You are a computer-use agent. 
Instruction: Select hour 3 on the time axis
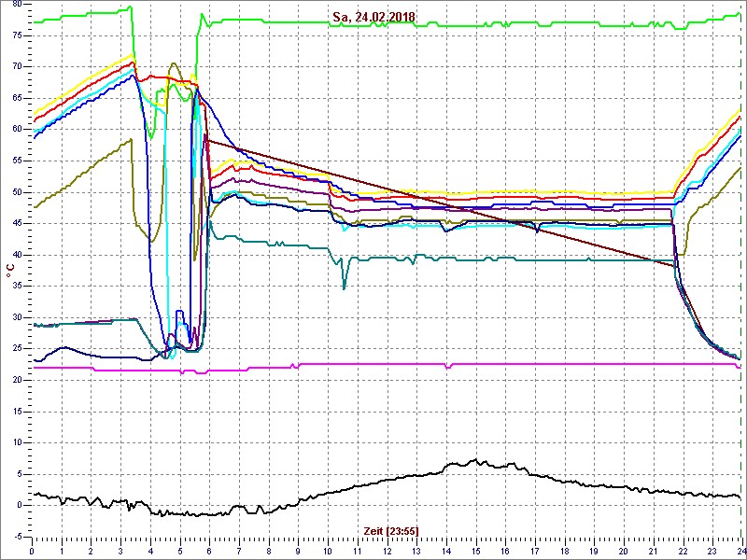(120, 551)
